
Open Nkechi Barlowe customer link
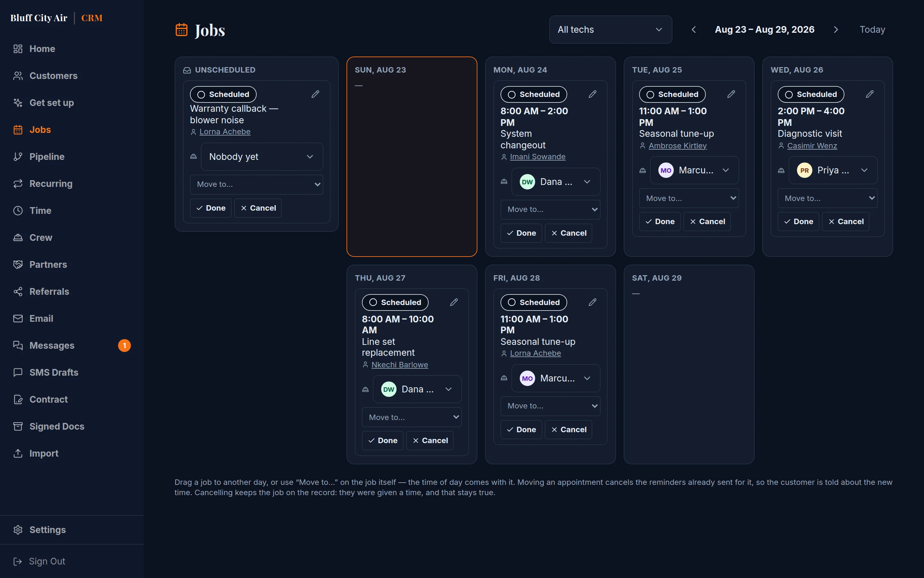[400, 365]
